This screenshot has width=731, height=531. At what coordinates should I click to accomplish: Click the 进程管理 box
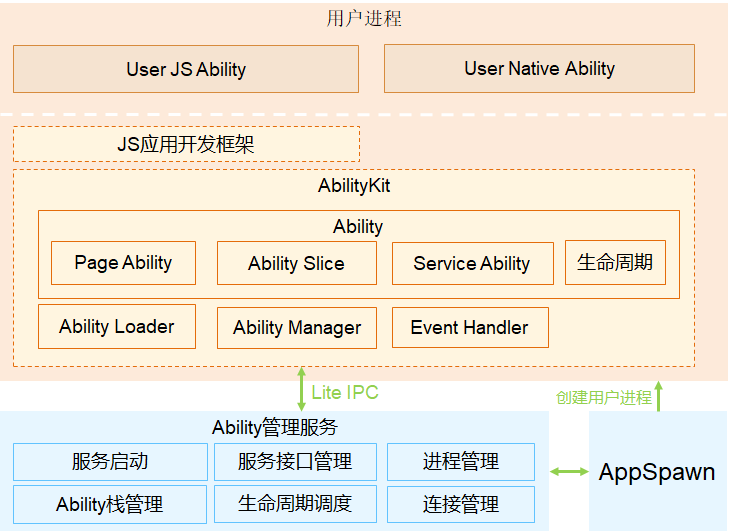pos(461,462)
